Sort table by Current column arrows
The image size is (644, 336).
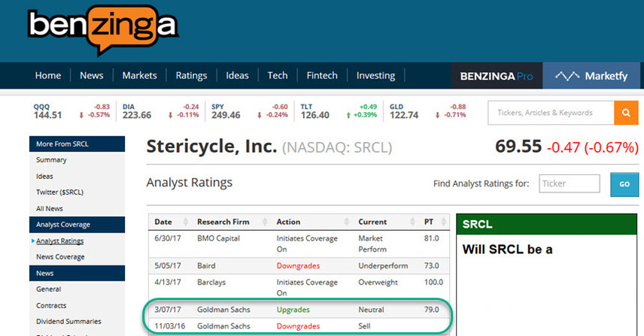click(x=412, y=222)
